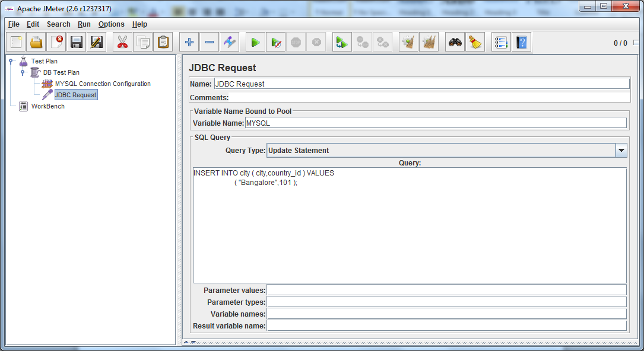Viewport: 644px width, 351px height.
Task: Open the Query Type dropdown
Action: (x=621, y=150)
